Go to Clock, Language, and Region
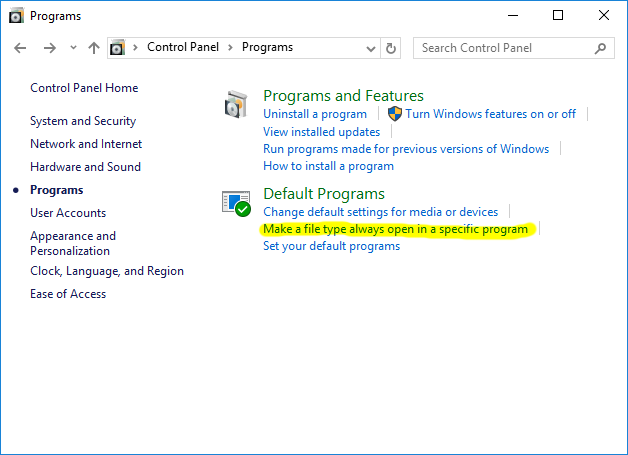The image size is (628, 455). point(107,271)
